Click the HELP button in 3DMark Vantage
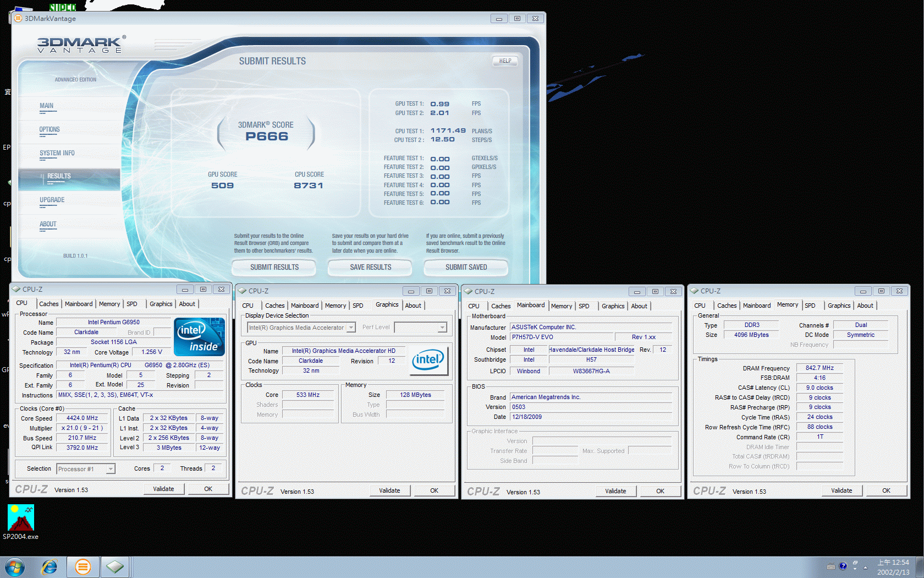 point(505,61)
